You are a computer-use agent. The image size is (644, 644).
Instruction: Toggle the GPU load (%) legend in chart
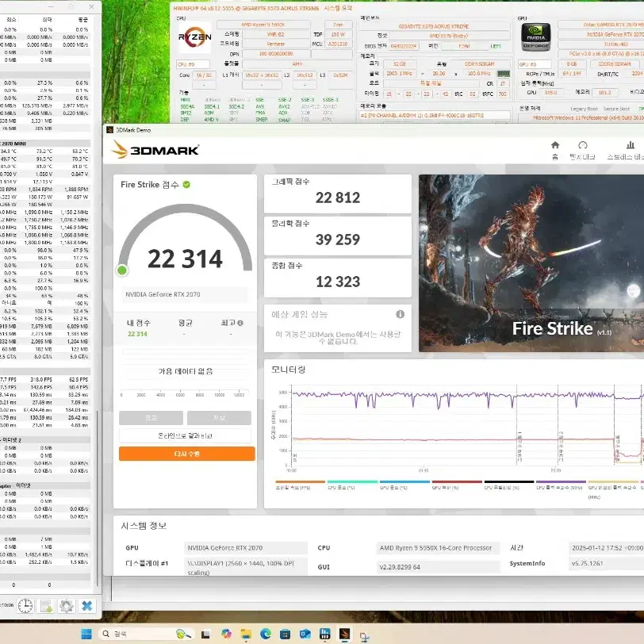point(457,485)
